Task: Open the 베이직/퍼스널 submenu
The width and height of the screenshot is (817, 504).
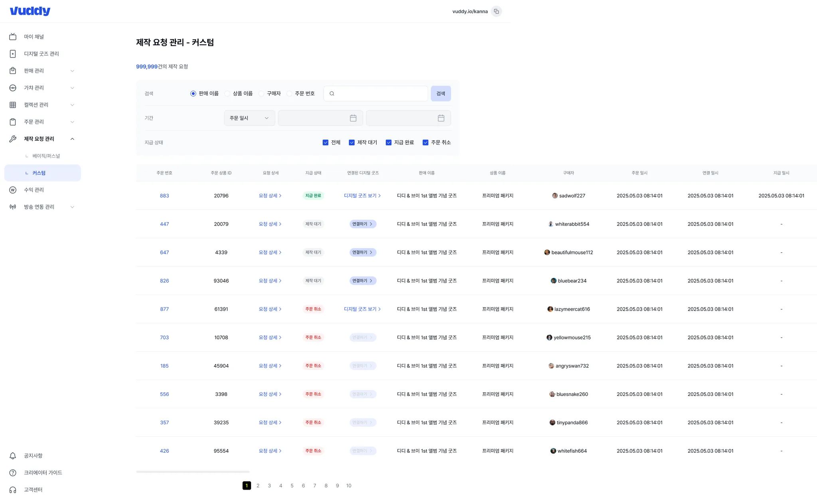Action: coord(43,156)
